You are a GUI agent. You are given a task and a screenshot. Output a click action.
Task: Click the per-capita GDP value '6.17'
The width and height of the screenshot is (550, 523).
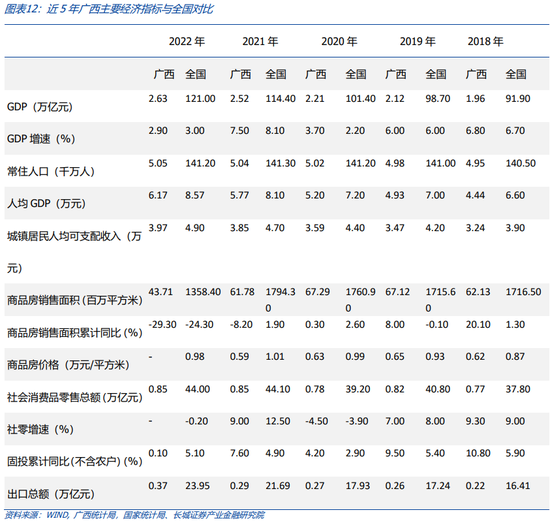pos(158,195)
